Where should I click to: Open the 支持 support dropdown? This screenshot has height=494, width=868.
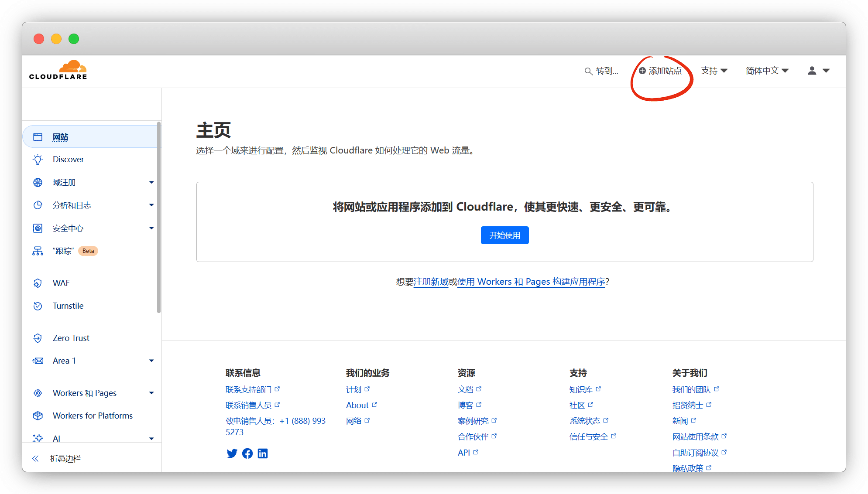coord(714,71)
